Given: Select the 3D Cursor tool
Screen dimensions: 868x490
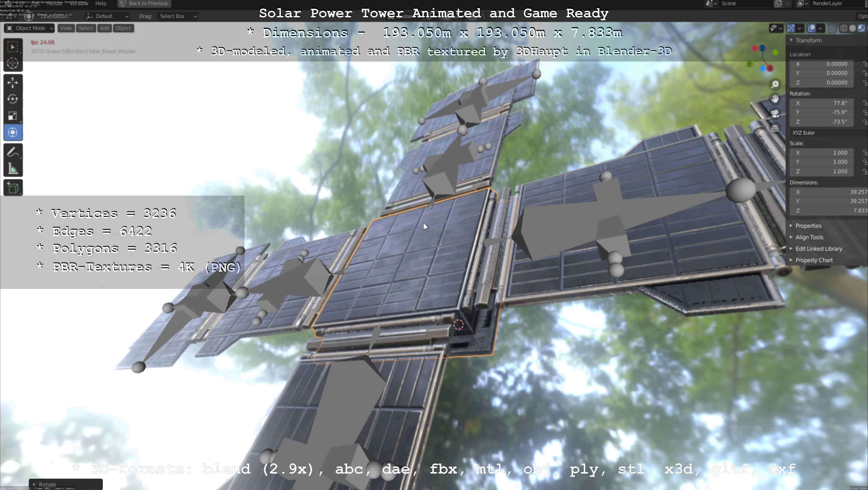Looking at the screenshot, I should pos(13,63).
